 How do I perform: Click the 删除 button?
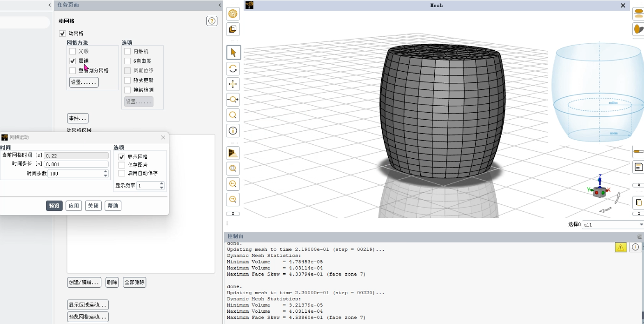112,282
